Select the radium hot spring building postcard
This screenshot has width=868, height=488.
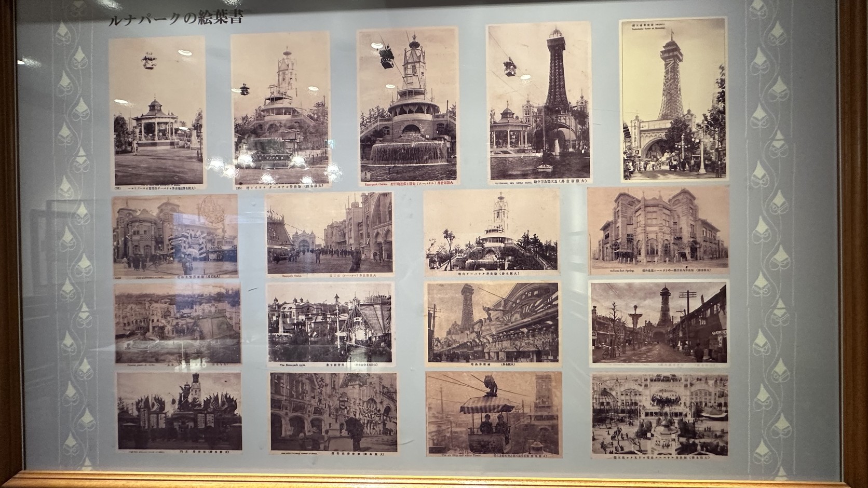click(x=659, y=231)
